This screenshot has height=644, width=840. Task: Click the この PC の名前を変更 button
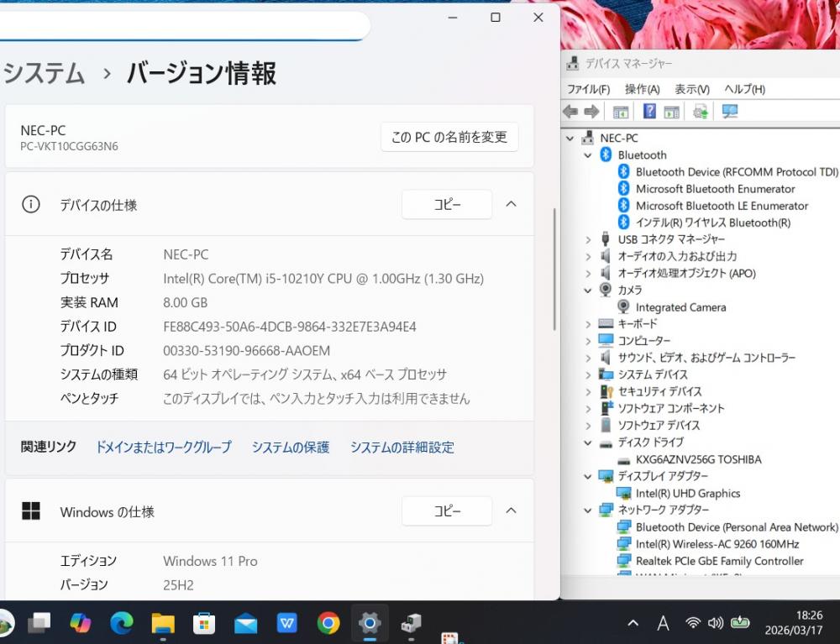(x=449, y=137)
